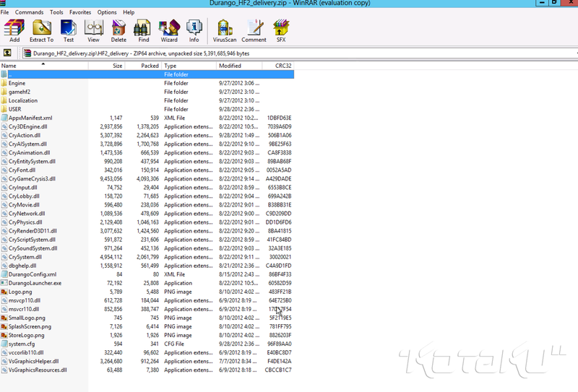The image size is (578, 392).
Task: Select CryInput.dll file name
Action: pyautogui.click(x=23, y=188)
